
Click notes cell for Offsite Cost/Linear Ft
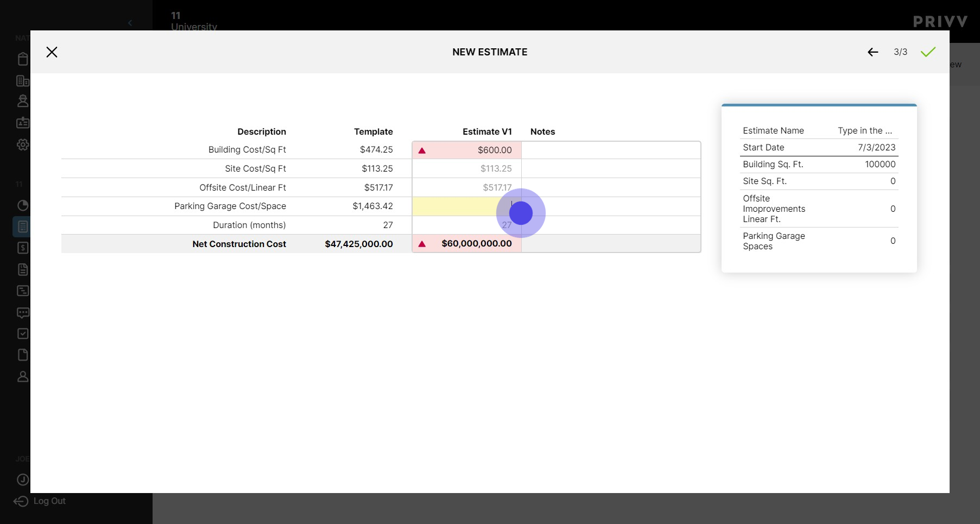click(611, 187)
